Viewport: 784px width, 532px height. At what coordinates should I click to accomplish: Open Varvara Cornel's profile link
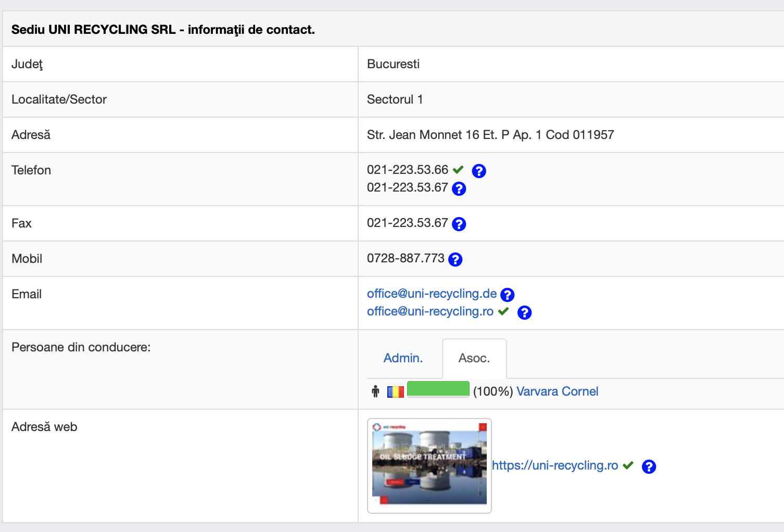coord(557,391)
